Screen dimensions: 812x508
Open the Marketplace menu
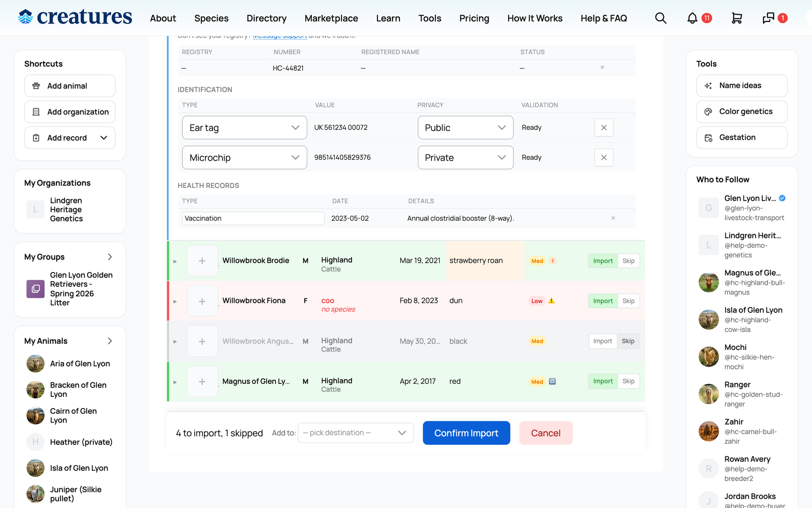[x=331, y=18]
